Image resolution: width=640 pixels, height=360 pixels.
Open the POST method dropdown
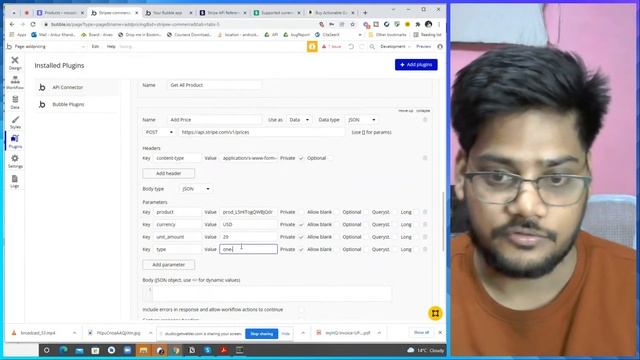pos(159,132)
